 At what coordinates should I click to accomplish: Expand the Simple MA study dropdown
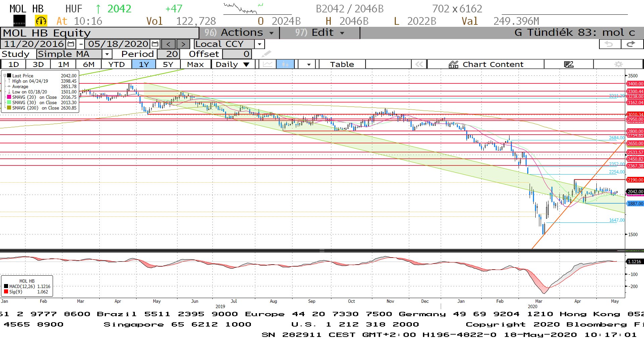107,54
